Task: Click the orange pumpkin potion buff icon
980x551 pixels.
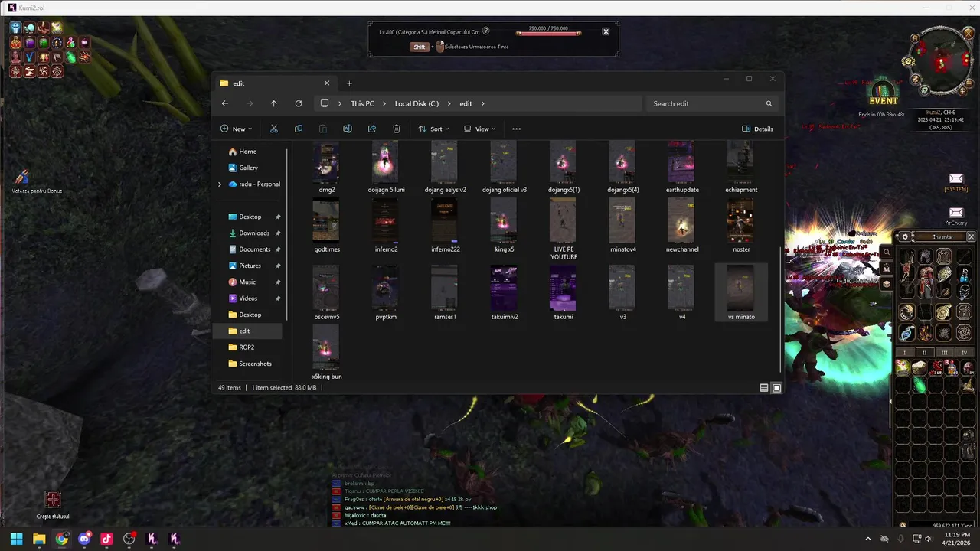Action: coord(15,43)
